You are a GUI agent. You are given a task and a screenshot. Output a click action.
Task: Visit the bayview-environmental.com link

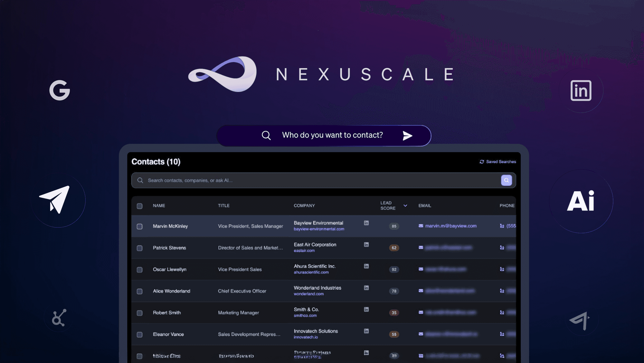(319, 230)
